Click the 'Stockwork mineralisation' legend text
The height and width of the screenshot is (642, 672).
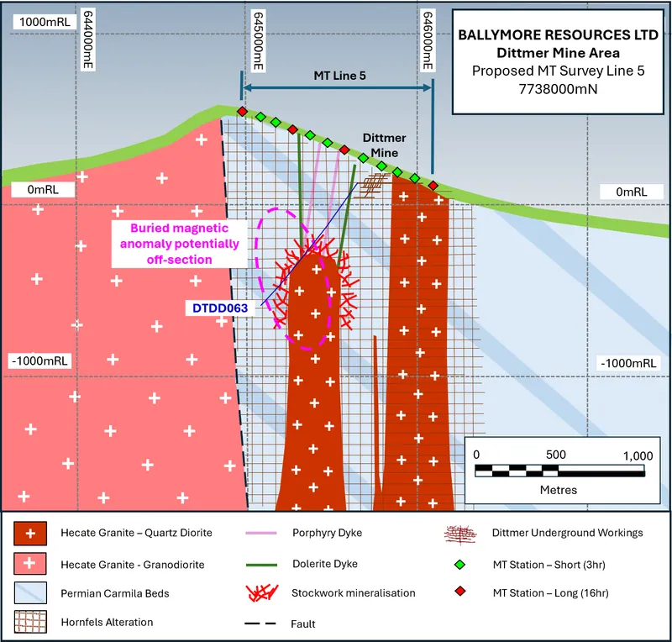[x=353, y=593]
